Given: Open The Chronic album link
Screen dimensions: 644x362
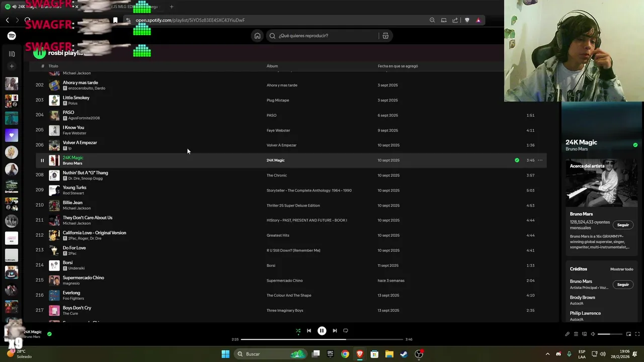Looking at the screenshot, I should coord(277,175).
